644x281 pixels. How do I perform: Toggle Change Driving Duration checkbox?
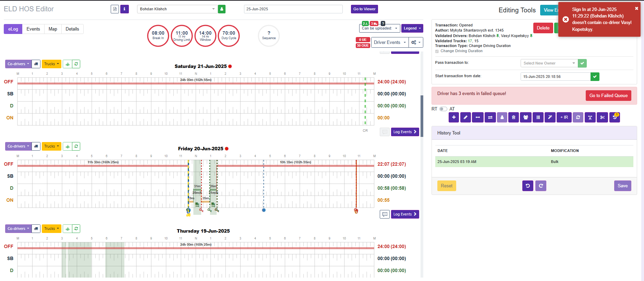click(437, 51)
